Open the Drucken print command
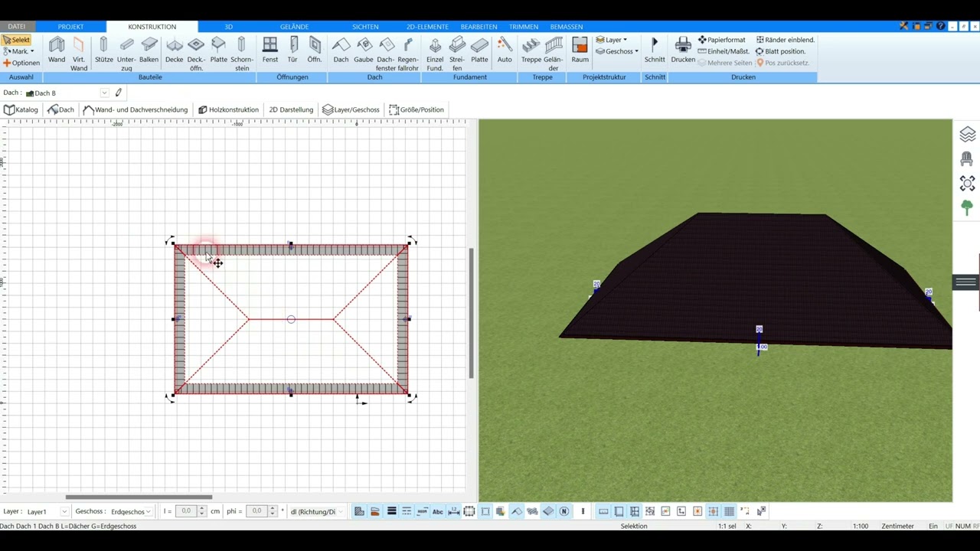 coord(683,51)
